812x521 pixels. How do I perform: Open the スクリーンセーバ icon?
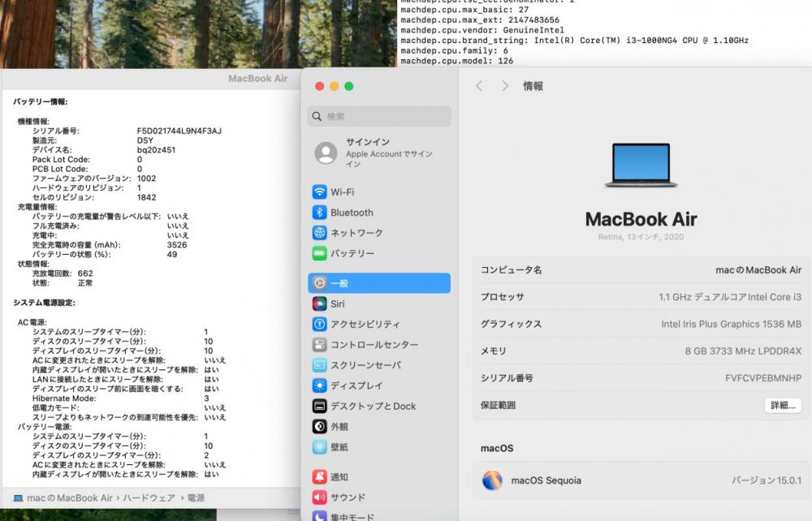pyautogui.click(x=319, y=365)
